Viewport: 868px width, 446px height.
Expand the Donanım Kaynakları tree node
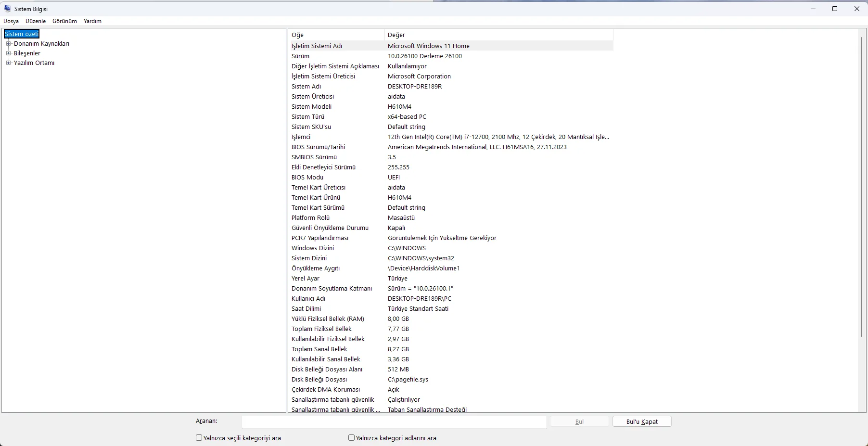pyautogui.click(x=8, y=43)
